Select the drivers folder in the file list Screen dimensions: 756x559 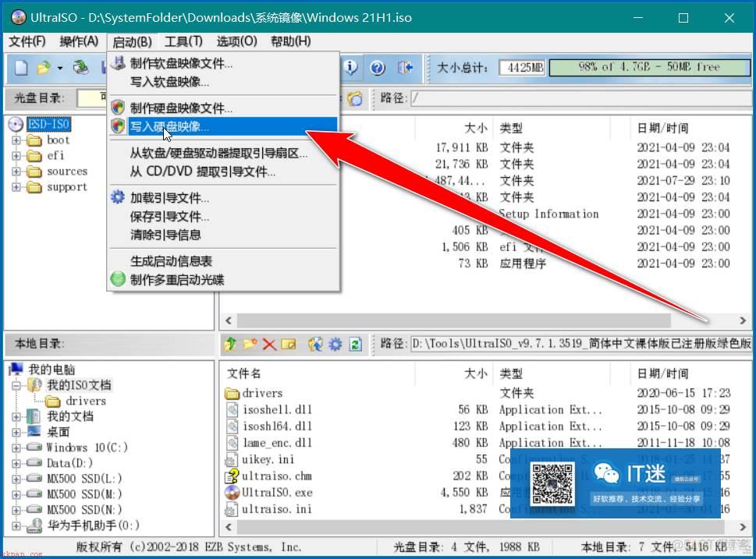(254, 393)
